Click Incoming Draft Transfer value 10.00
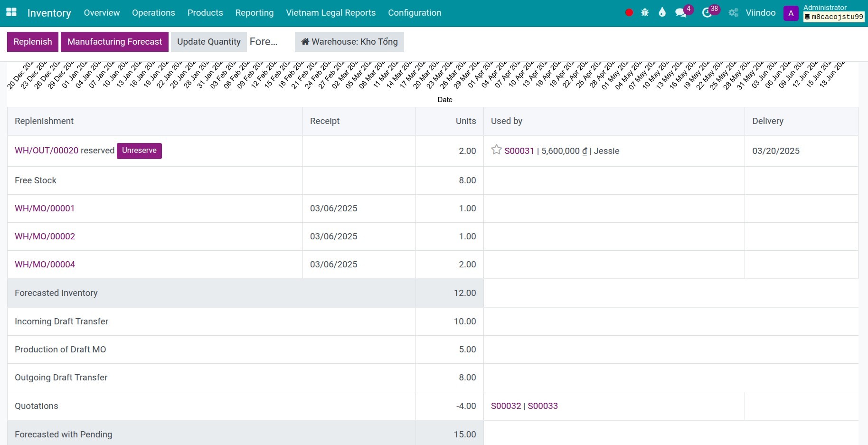Image resolution: width=868 pixels, height=445 pixels. [465, 322]
